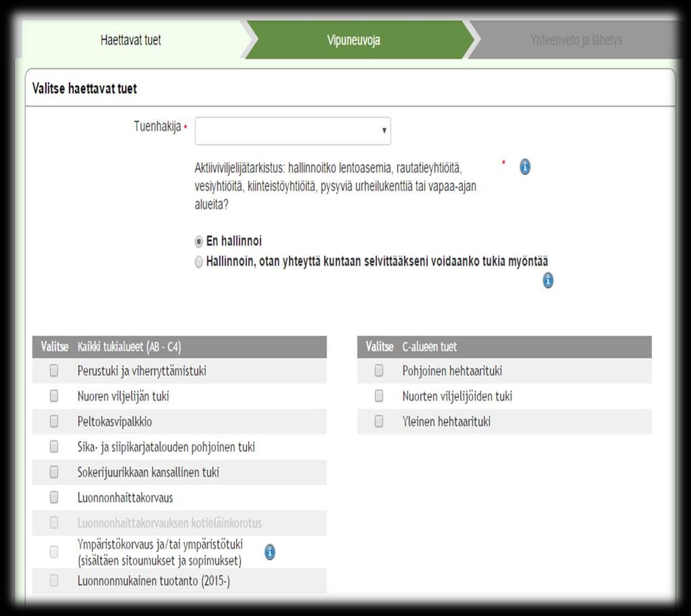The height and width of the screenshot is (616, 691).
Task: Open info icon beside Ympäristökorvaus row
Action: [x=270, y=552]
